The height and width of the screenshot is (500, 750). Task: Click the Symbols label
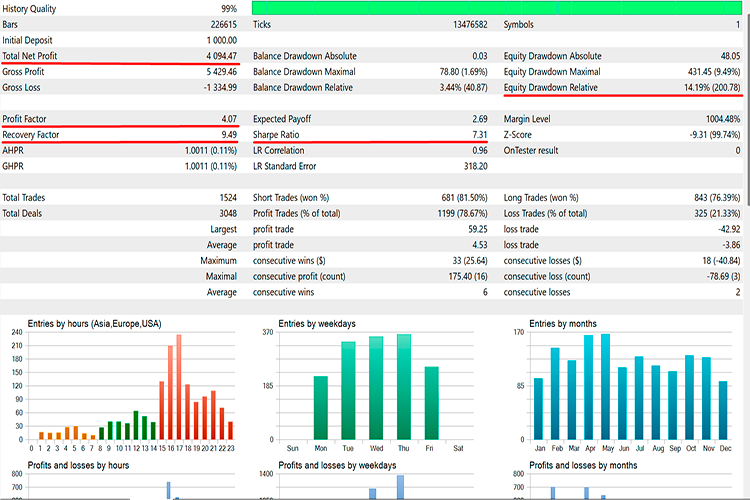click(518, 24)
